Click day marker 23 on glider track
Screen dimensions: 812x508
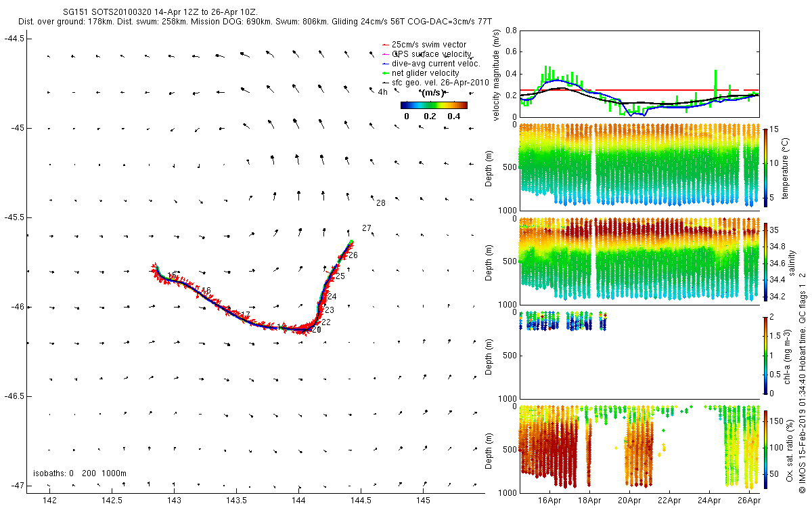pyautogui.click(x=330, y=310)
